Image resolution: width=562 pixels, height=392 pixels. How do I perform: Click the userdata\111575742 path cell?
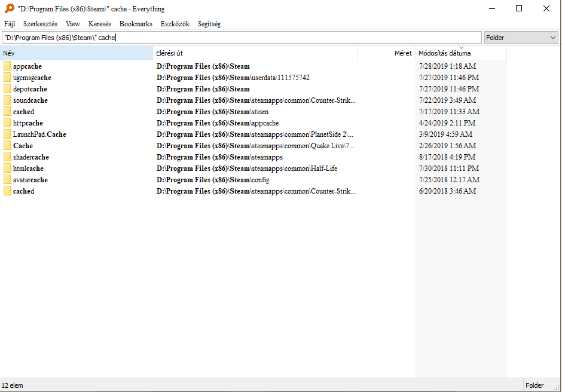pyautogui.click(x=233, y=78)
